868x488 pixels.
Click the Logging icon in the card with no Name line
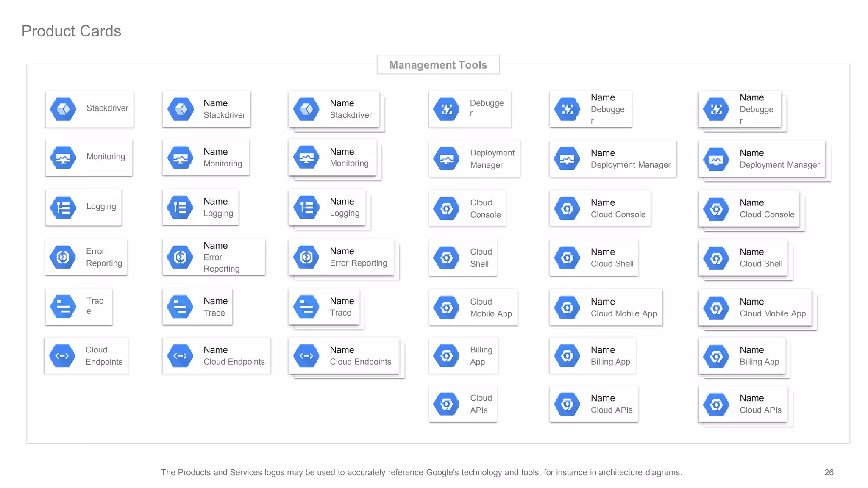pyautogui.click(x=63, y=208)
